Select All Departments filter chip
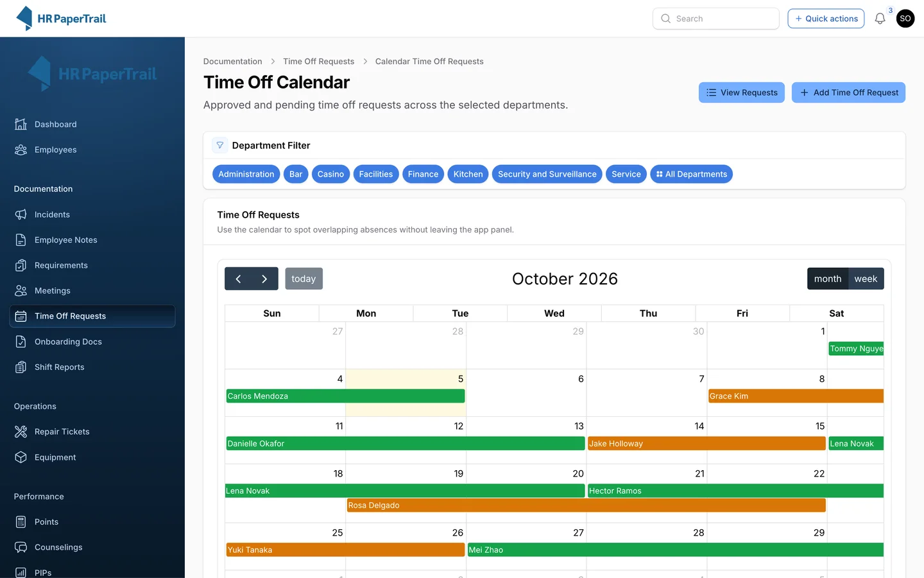Image resolution: width=924 pixels, height=578 pixels. tap(692, 174)
